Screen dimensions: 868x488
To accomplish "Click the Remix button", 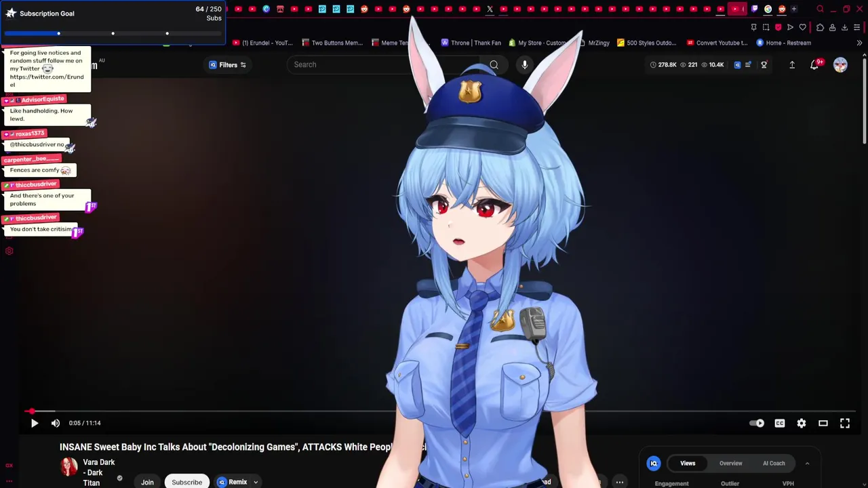I will point(232,482).
